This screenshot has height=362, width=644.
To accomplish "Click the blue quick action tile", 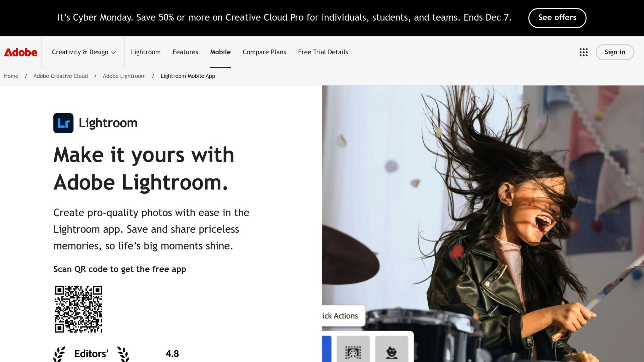I will [x=327, y=349].
